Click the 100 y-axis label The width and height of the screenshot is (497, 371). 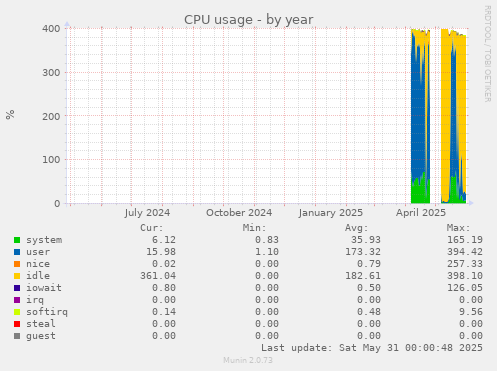click(x=51, y=160)
